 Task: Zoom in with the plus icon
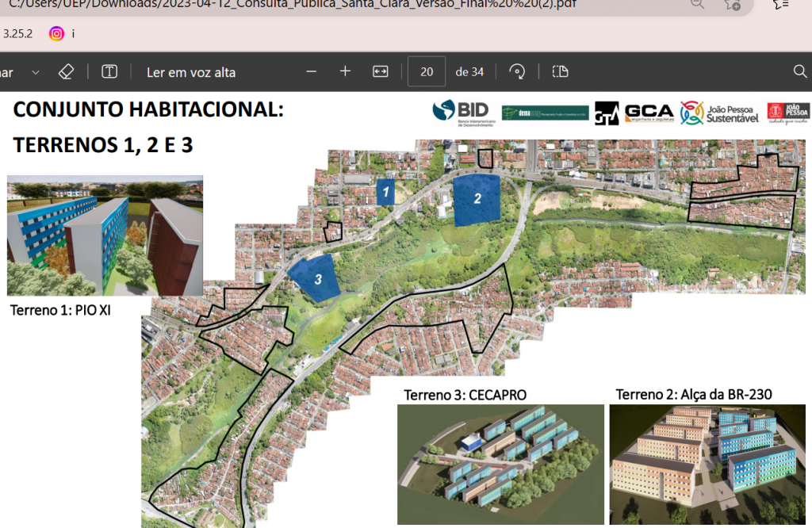(345, 71)
